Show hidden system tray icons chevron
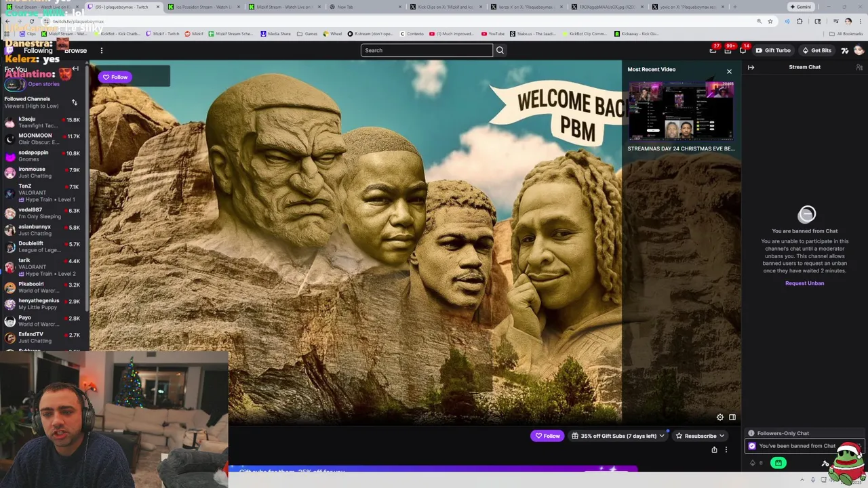 pos(804,480)
